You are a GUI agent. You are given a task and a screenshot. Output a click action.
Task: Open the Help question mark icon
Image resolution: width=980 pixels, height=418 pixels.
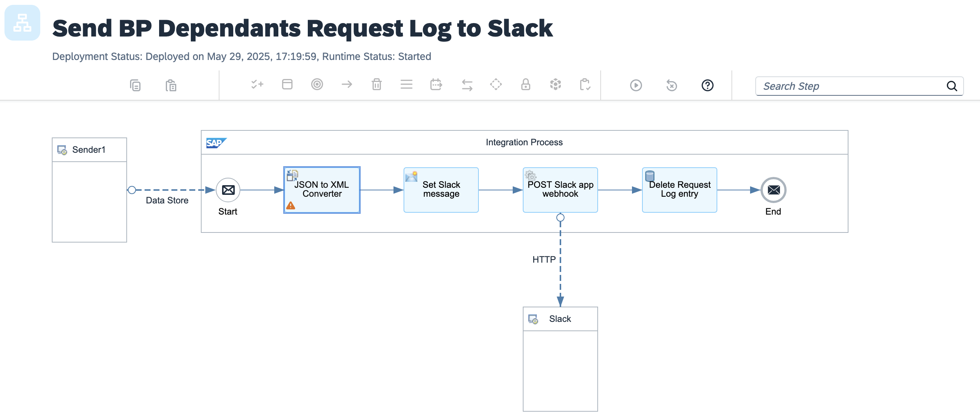707,85
